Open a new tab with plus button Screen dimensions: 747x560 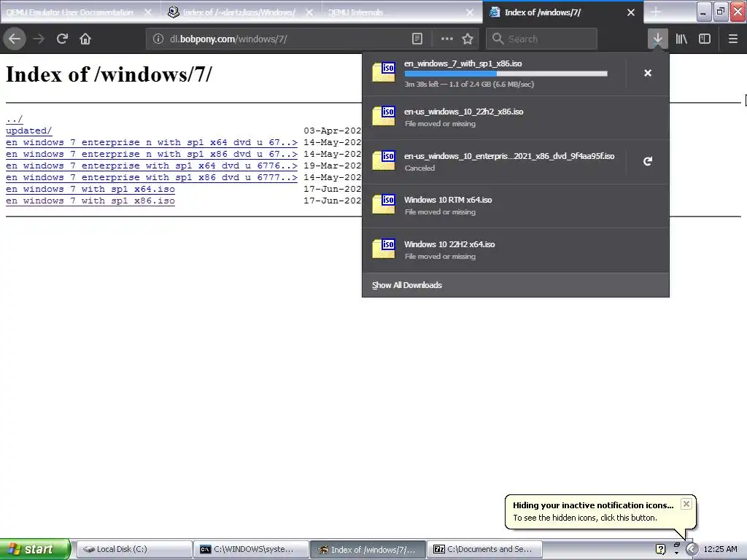click(x=656, y=12)
